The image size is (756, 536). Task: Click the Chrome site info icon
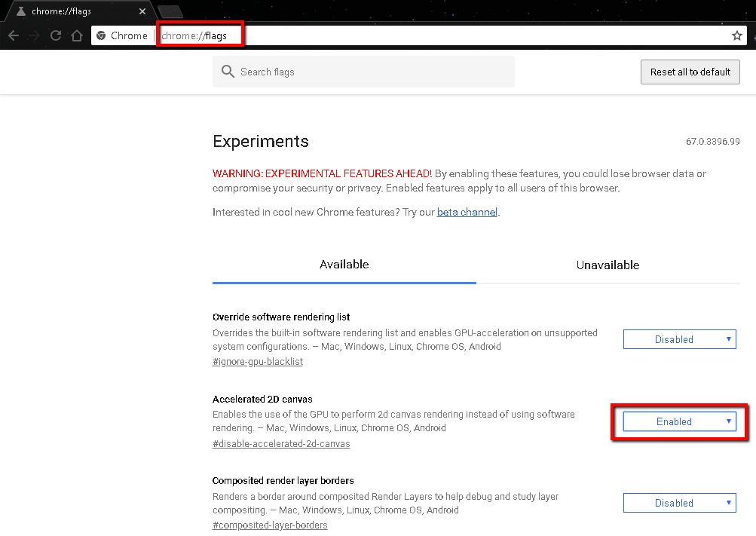[102, 35]
